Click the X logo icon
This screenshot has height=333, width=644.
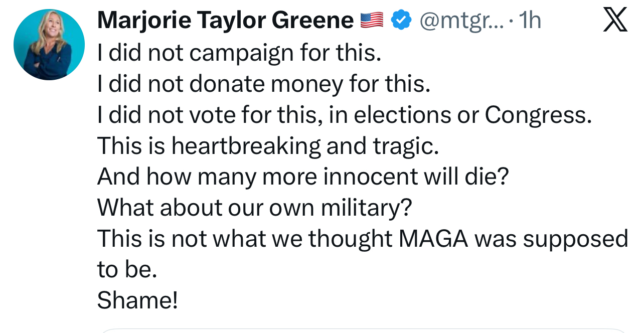[x=615, y=21]
